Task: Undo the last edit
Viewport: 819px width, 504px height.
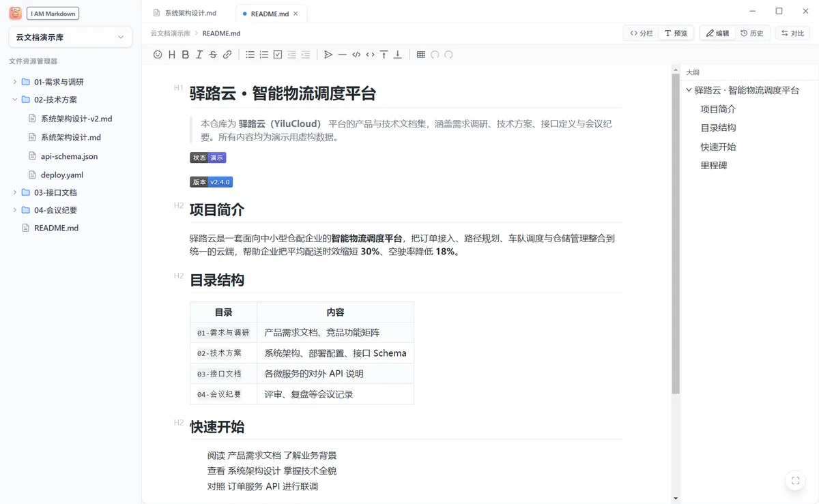Action: pos(435,55)
